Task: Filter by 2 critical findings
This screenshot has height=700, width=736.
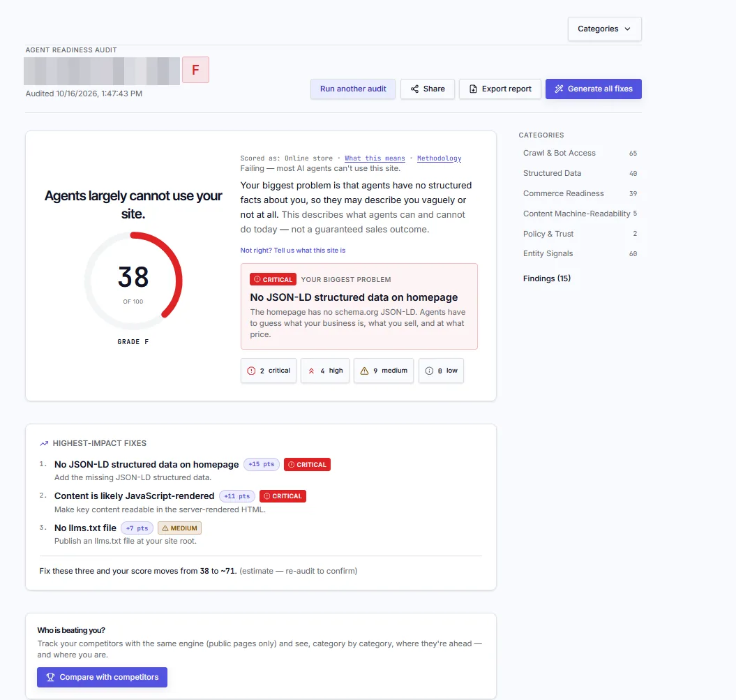Action: click(x=269, y=371)
